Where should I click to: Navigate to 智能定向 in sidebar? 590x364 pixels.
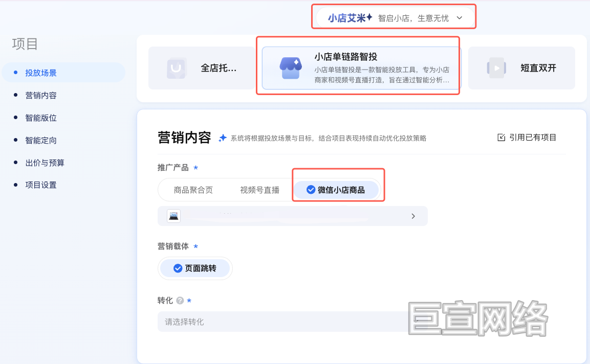[40, 140]
